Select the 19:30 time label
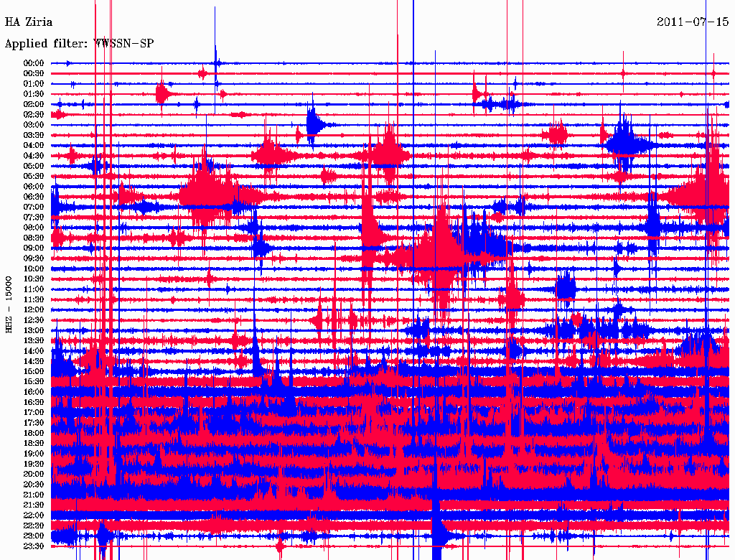This screenshot has width=735, height=560. pyautogui.click(x=34, y=464)
